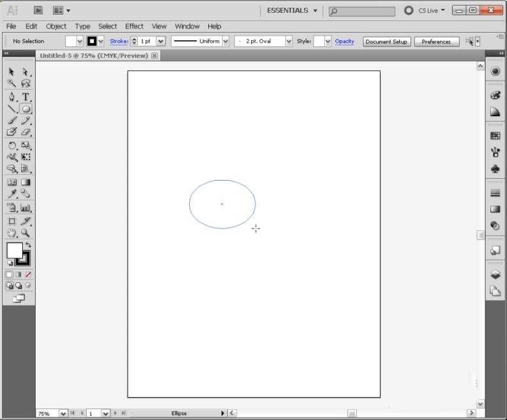Open the Swatches panel icon

[x=495, y=136]
